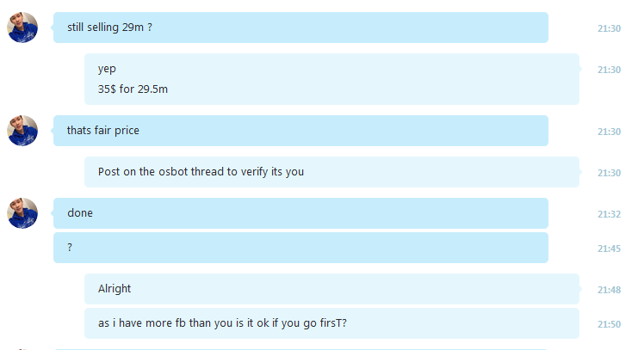The height and width of the screenshot is (350, 644).
Task: Click the 21:45 timestamp
Action: tap(609, 249)
